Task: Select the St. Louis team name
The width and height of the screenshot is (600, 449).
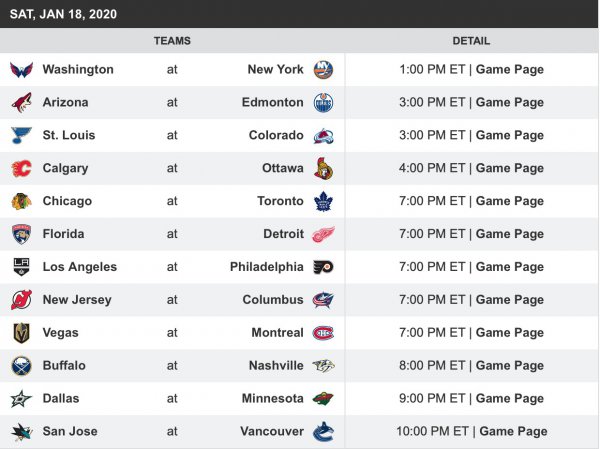Action: click(x=69, y=135)
